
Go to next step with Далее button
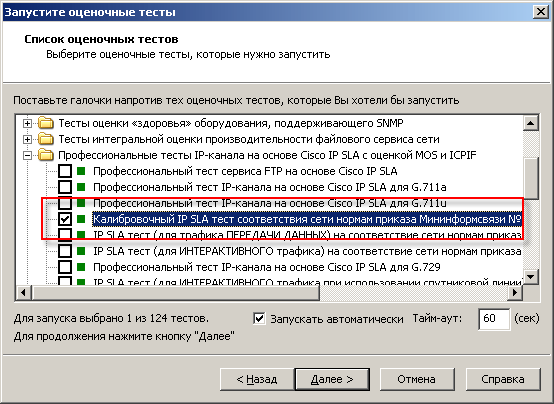332,379
